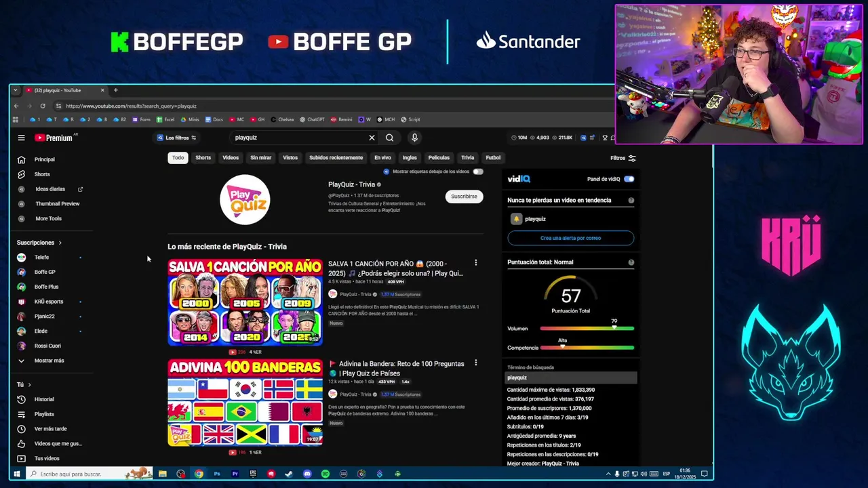Open a new browser tab
Image resolution: width=868 pixels, height=488 pixels.
115,90
